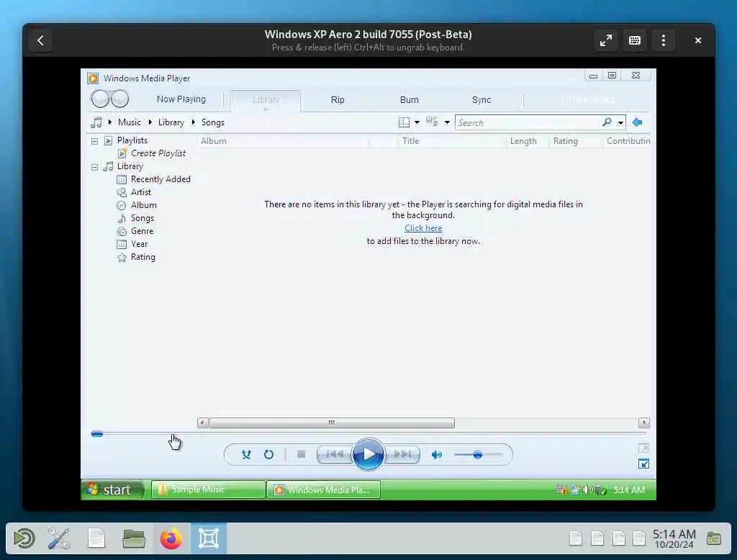The width and height of the screenshot is (737, 560).
Task: Click the seek bar position handle
Action: click(97, 433)
